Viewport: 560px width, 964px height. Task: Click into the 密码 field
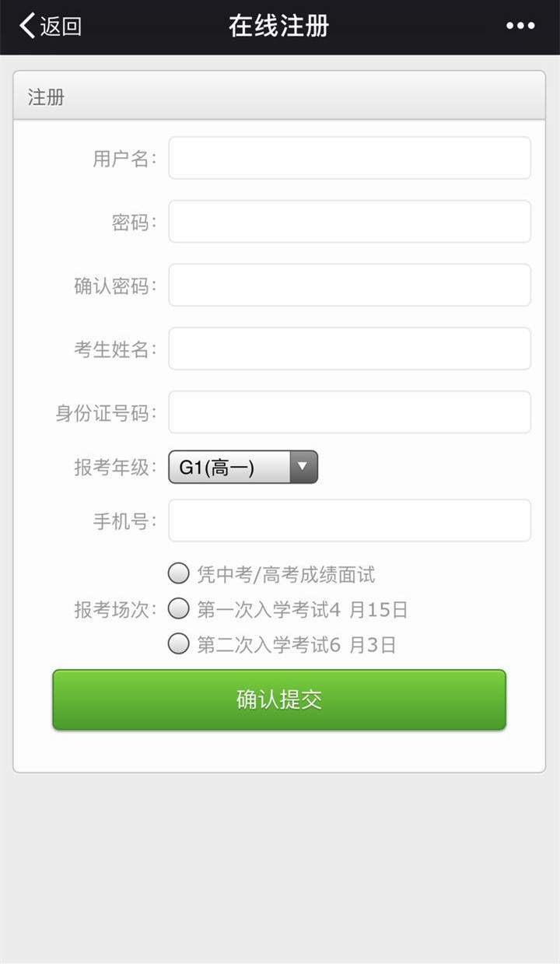coord(349,222)
